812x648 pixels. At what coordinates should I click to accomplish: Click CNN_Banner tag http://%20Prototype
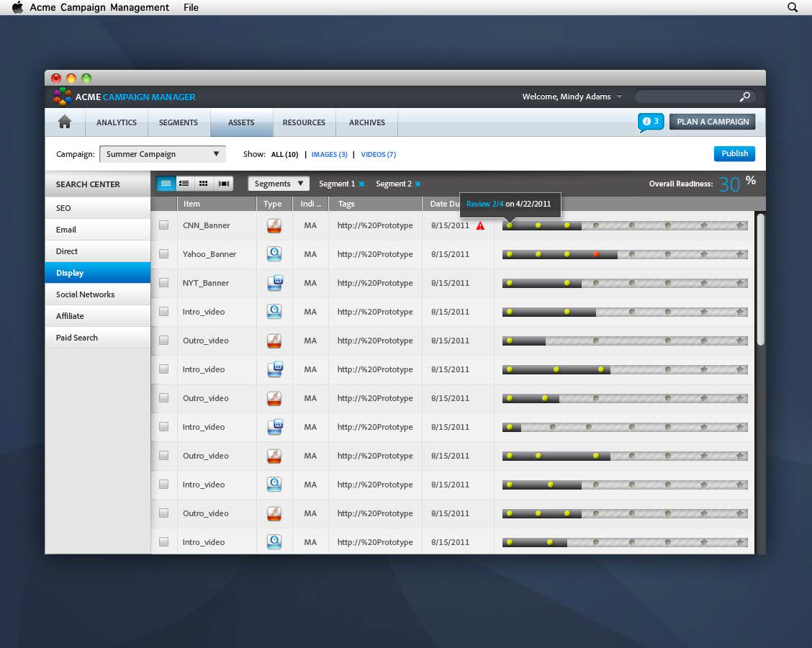(x=375, y=225)
